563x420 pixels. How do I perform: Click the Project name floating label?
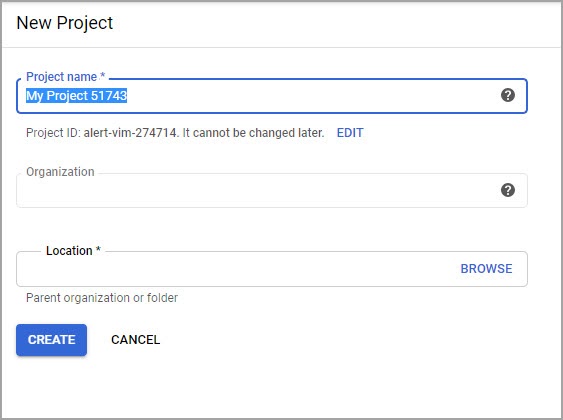[66, 76]
